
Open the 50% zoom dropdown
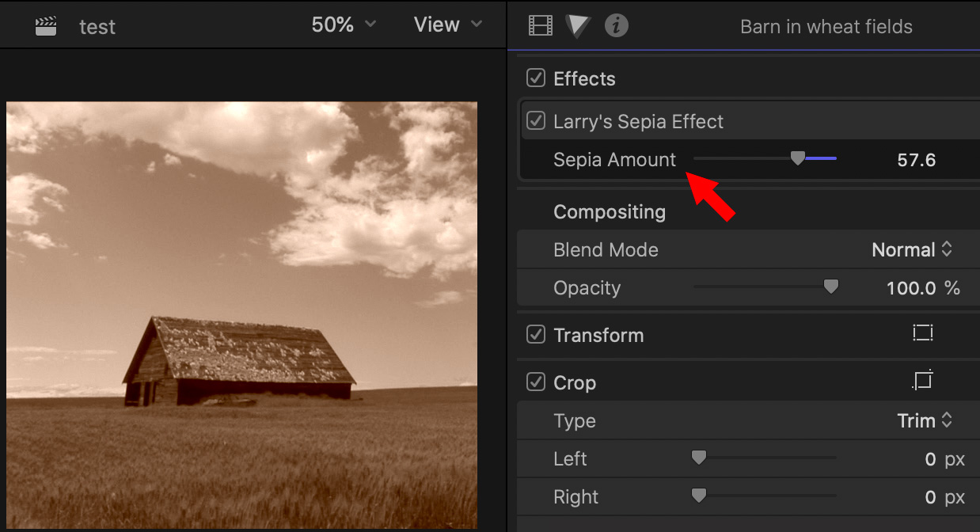point(344,25)
